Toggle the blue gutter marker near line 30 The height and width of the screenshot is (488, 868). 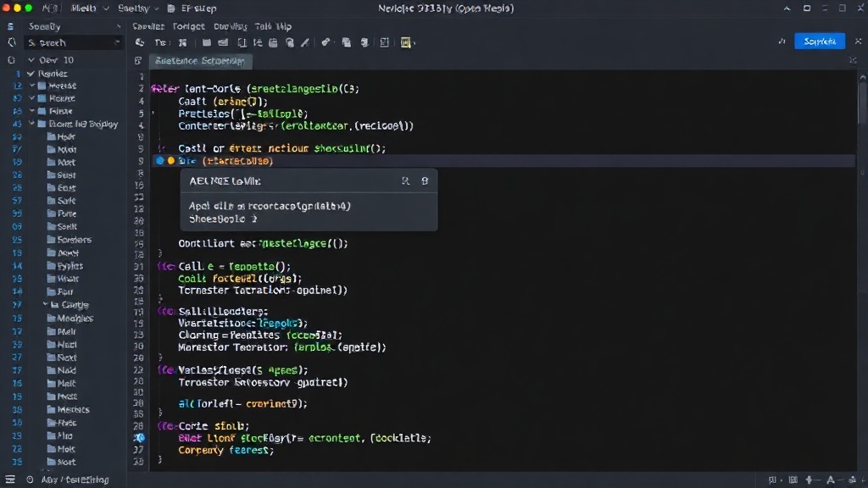(x=139, y=438)
